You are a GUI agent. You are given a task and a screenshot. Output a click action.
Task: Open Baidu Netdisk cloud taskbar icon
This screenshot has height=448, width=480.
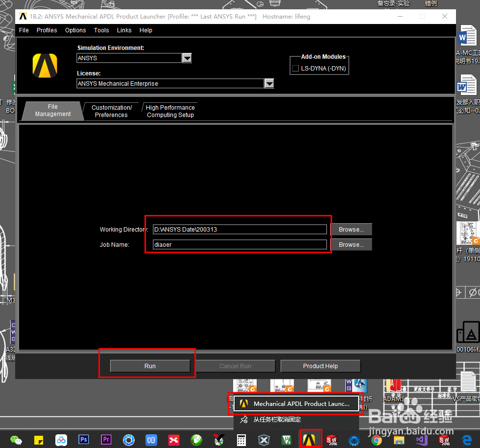[61, 440]
